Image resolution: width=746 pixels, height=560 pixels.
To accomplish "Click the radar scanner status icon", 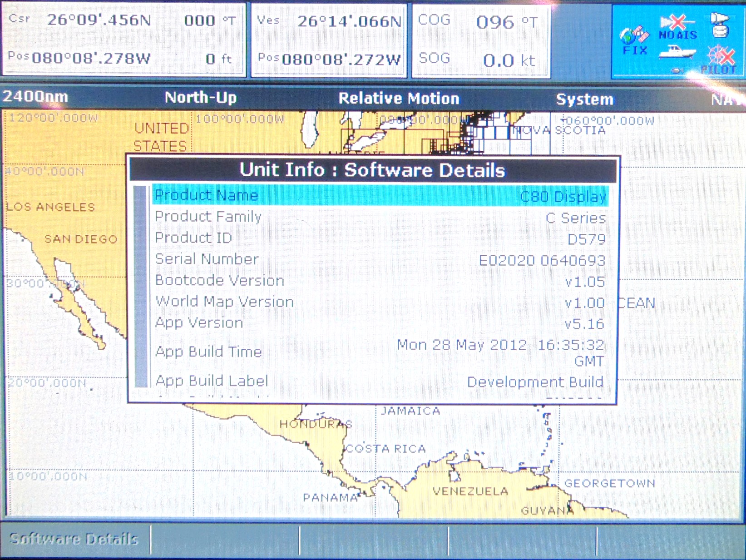I will pyautogui.click(x=720, y=25).
